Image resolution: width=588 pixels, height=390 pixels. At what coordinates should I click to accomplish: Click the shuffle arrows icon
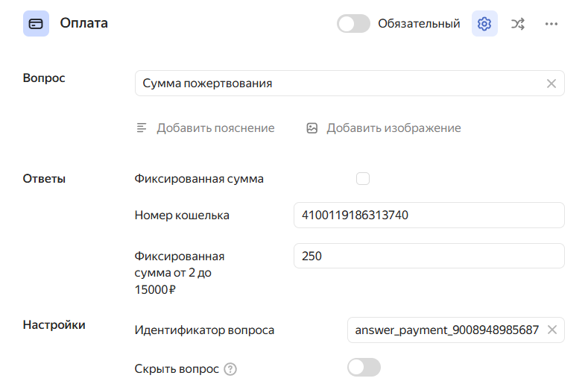(518, 24)
